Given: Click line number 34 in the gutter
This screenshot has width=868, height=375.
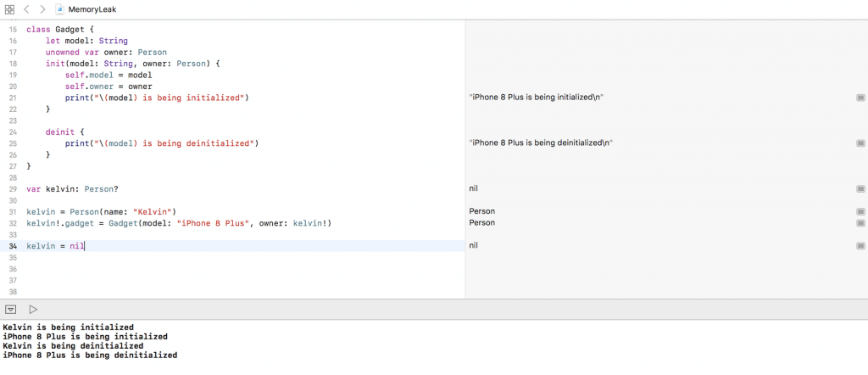Looking at the screenshot, I should pyautogui.click(x=12, y=246).
